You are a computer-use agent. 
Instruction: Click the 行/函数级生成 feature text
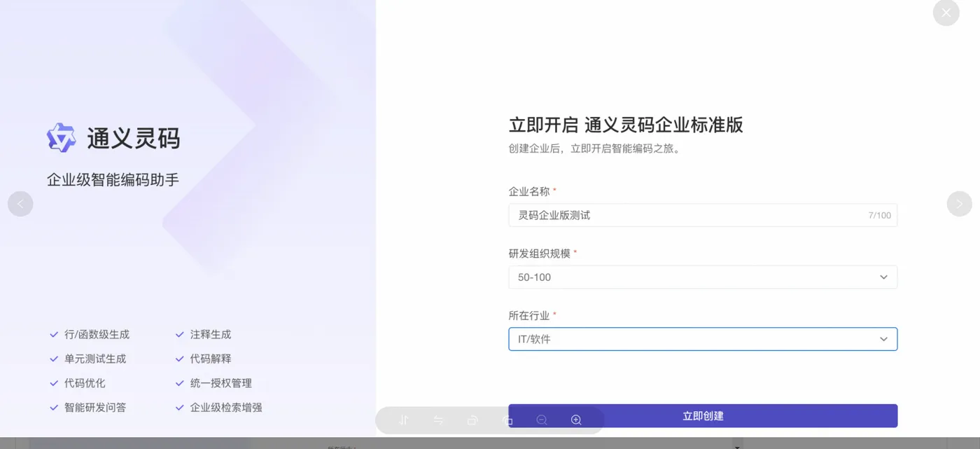(x=97, y=335)
